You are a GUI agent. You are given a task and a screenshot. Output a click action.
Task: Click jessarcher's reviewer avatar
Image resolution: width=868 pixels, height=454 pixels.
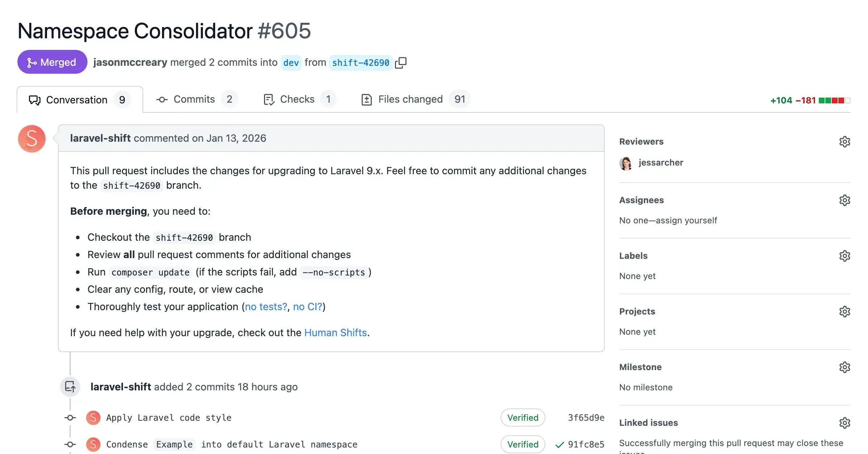tap(626, 162)
